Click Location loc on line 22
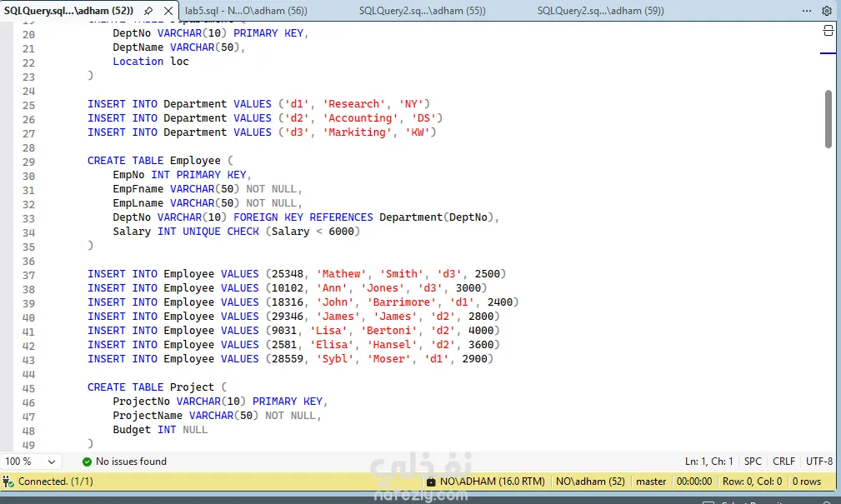This screenshot has height=504, width=841. (151, 62)
